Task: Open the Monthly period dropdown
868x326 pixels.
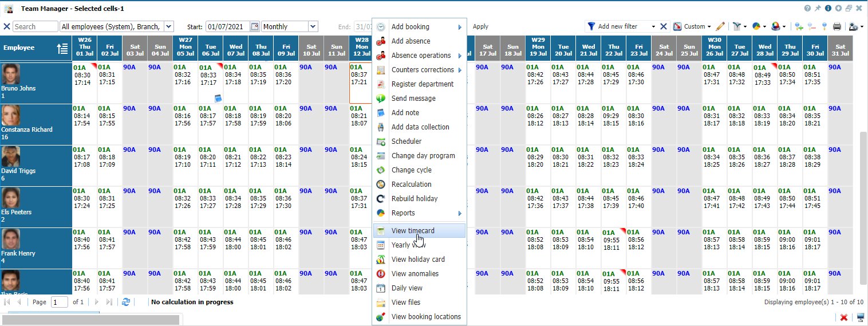Action: tap(313, 26)
